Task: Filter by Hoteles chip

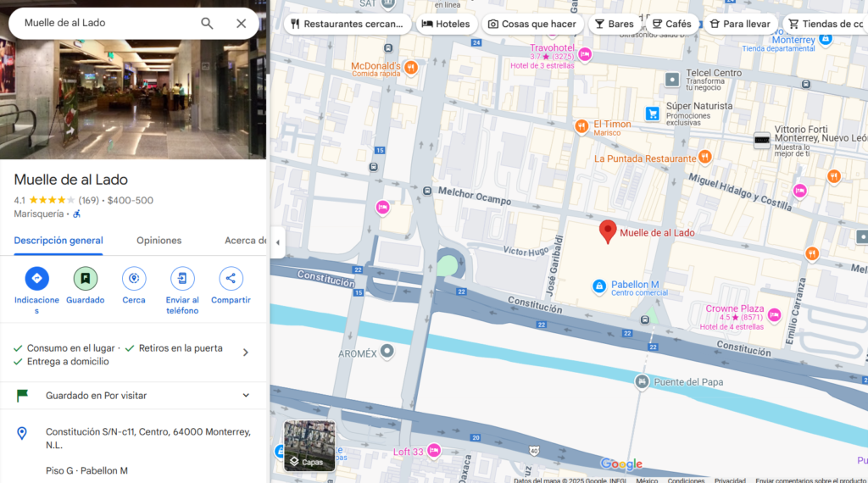Action: [x=446, y=24]
